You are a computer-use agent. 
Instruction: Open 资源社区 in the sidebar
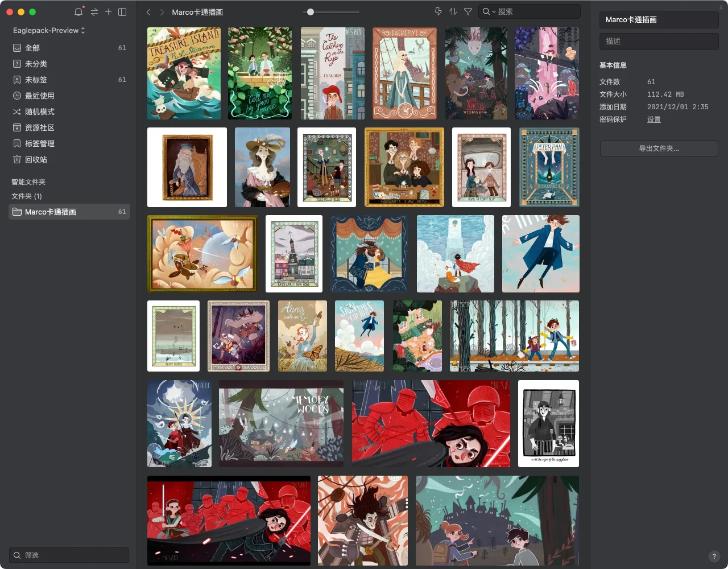(x=69, y=127)
